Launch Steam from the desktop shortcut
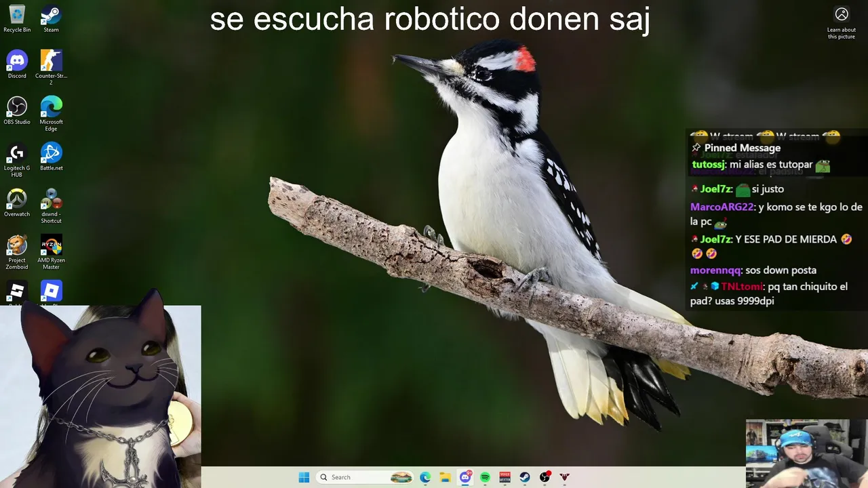 coord(51,18)
